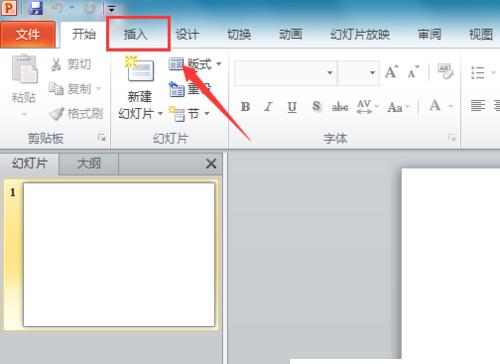This screenshot has height=364, width=500.
Task: Apply font color with the A button
Action: click(435, 106)
